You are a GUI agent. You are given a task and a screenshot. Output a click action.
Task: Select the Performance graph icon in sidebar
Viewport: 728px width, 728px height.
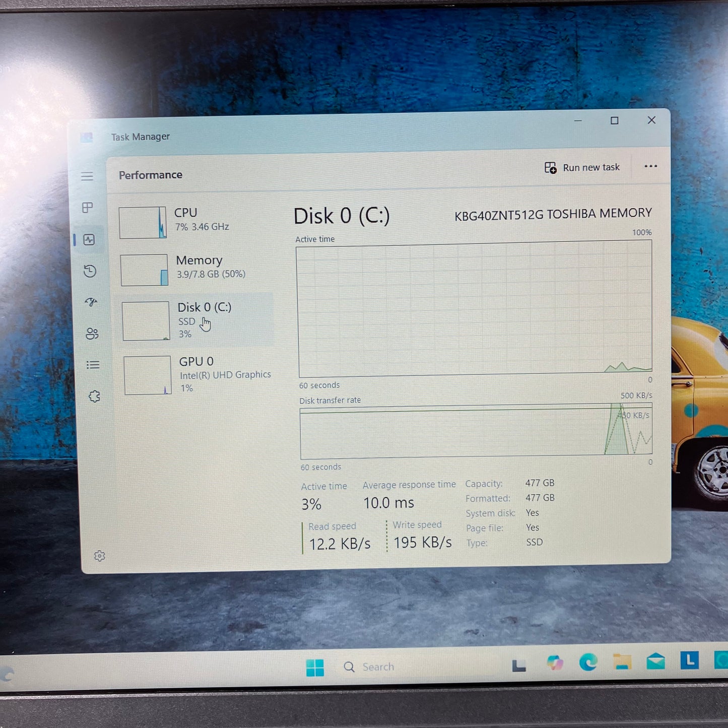(x=89, y=240)
